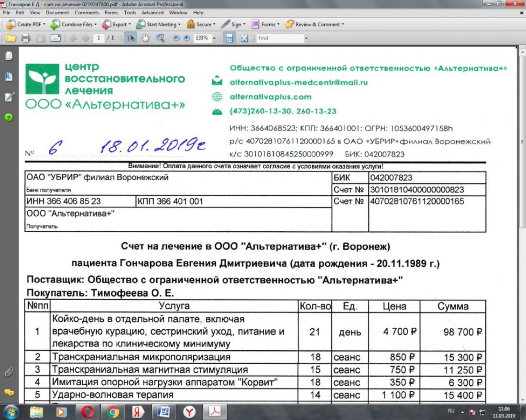Image resolution: width=526 pixels, height=420 pixels.
Task: Open the Pages navigation panel
Action: [x=9, y=56]
